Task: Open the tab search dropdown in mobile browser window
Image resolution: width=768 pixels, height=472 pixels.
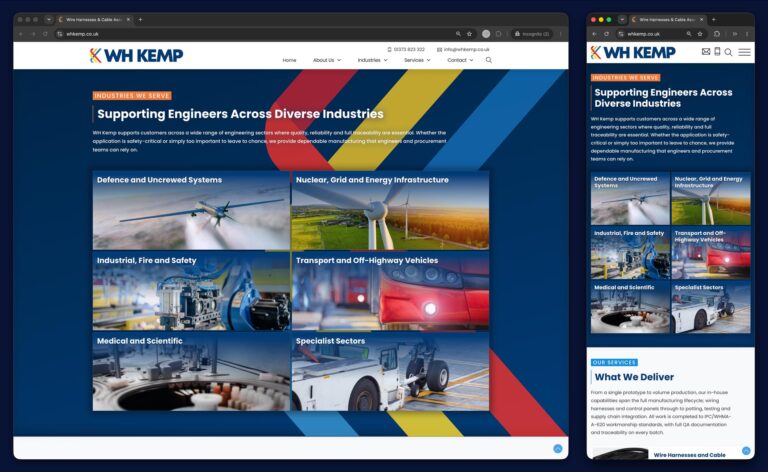Action: [622, 20]
